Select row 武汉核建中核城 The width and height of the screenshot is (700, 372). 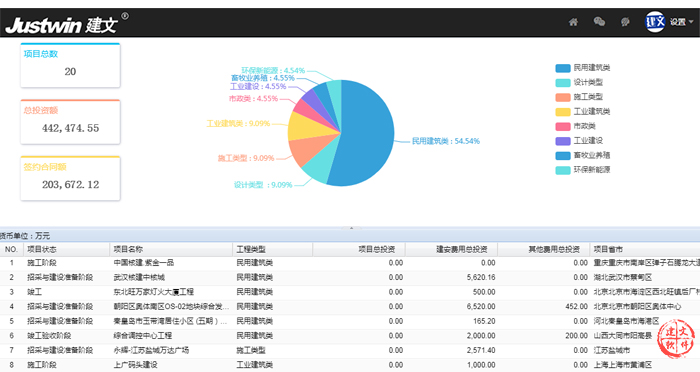pyautogui.click(x=350, y=277)
